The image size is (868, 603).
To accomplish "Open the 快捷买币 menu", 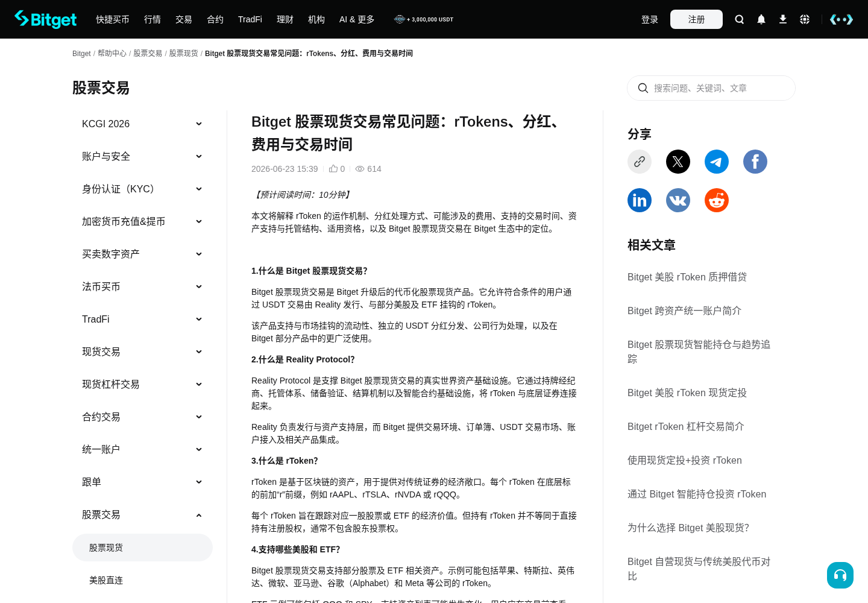I will [113, 19].
